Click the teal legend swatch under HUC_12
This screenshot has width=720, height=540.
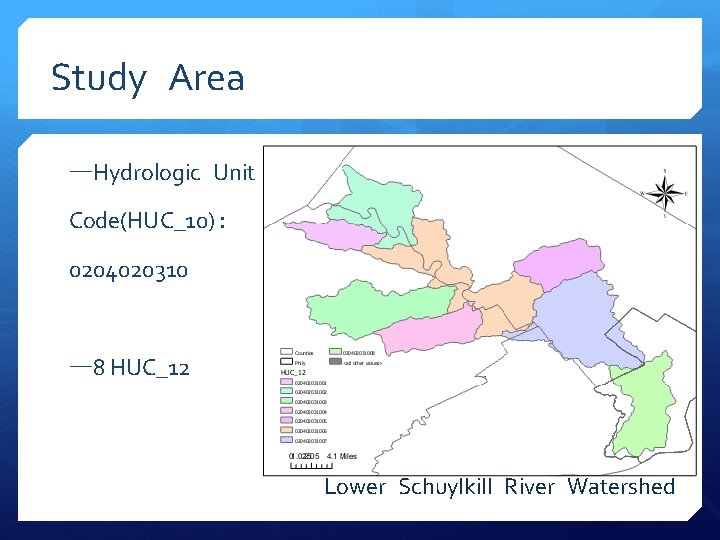(x=287, y=390)
